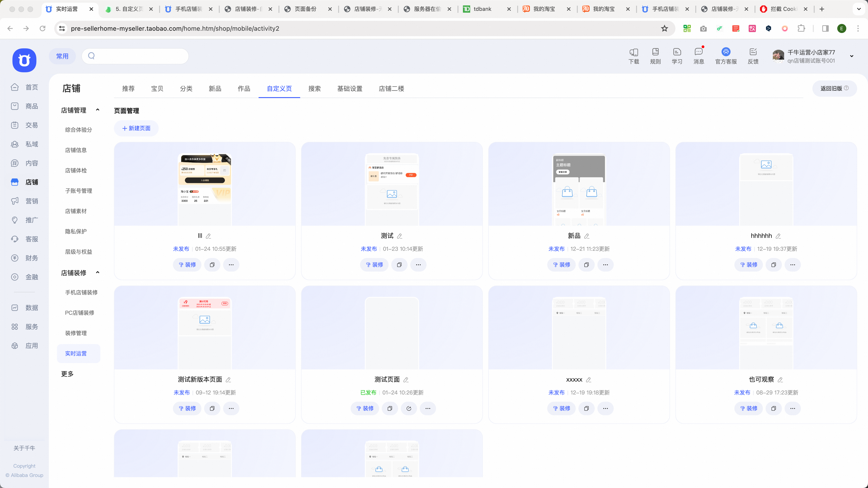Switch to the 分类 tab

[x=186, y=89]
